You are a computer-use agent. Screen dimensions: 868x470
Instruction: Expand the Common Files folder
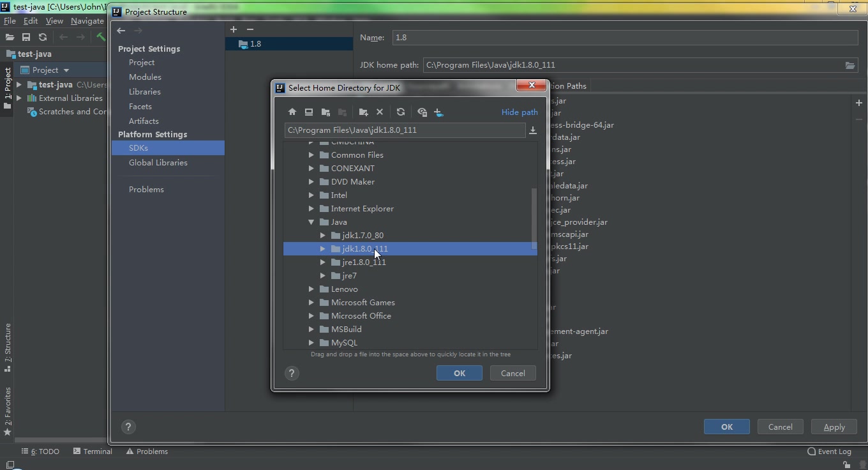pyautogui.click(x=311, y=155)
